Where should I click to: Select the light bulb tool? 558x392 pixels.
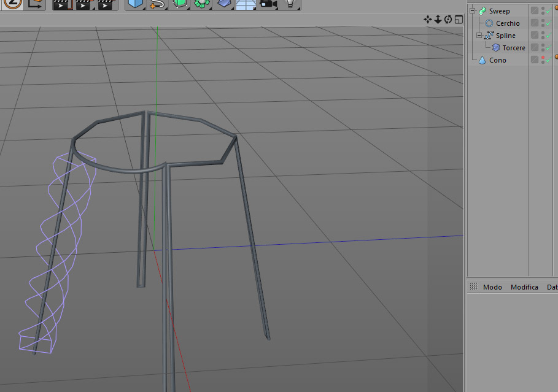click(290, 4)
